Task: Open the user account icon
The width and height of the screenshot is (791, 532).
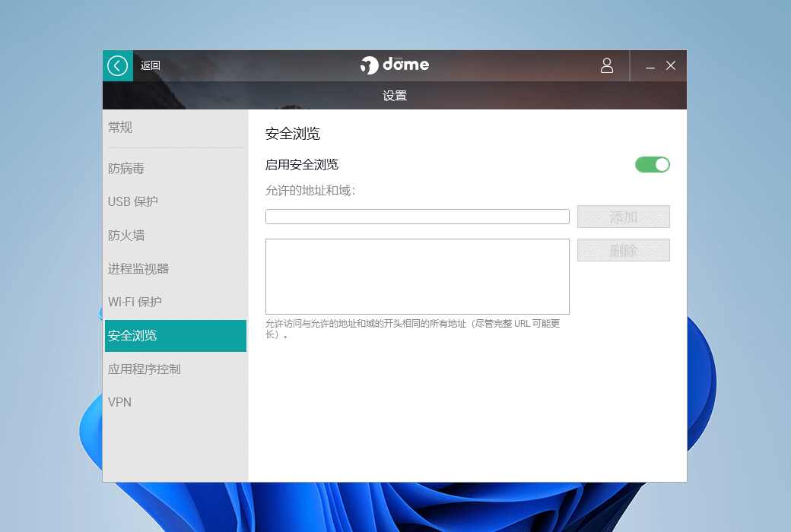Action: pos(606,66)
